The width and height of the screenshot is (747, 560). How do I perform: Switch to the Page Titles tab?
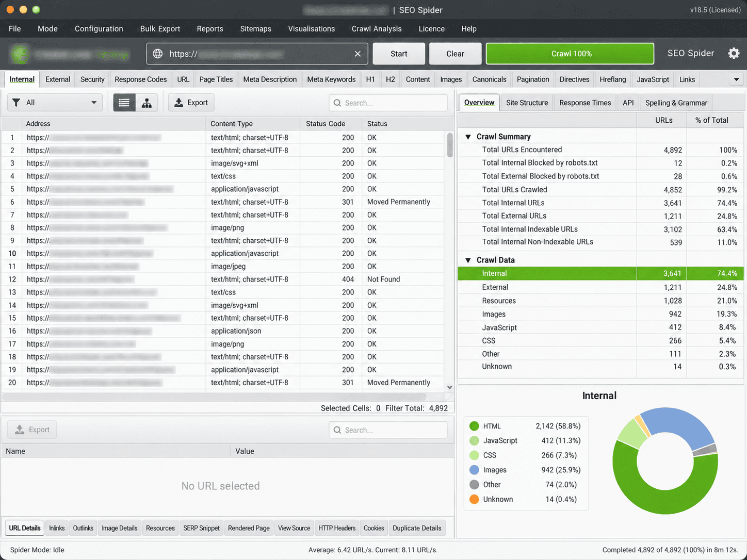[216, 79]
